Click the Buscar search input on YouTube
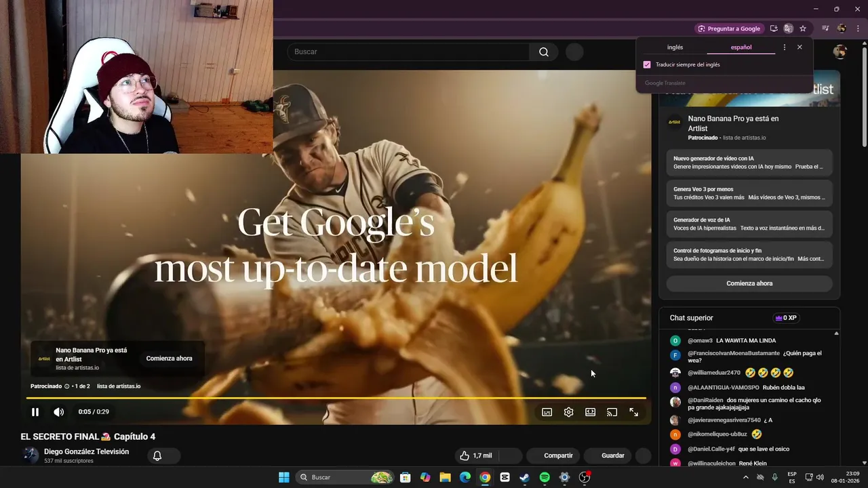Screen dimensions: 868x488 point(408,52)
